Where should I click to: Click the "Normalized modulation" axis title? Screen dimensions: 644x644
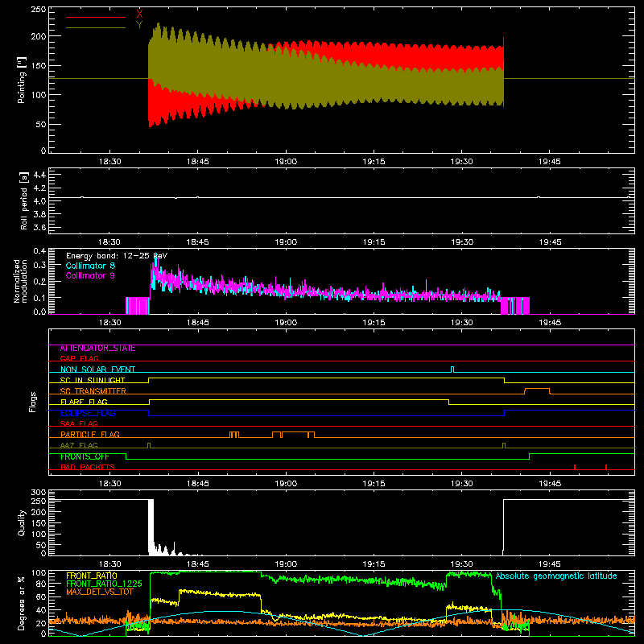(x=21, y=281)
